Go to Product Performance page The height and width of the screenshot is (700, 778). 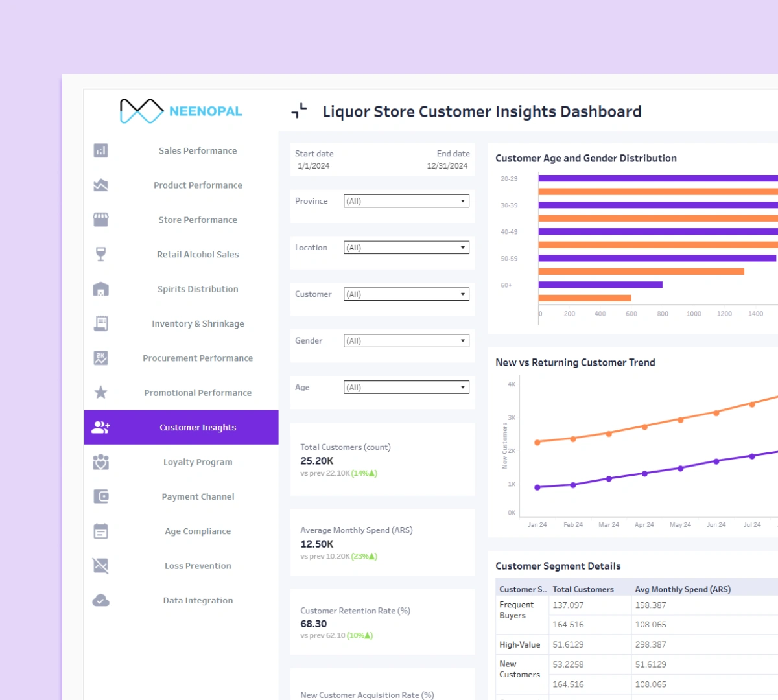click(x=198, y=185)
